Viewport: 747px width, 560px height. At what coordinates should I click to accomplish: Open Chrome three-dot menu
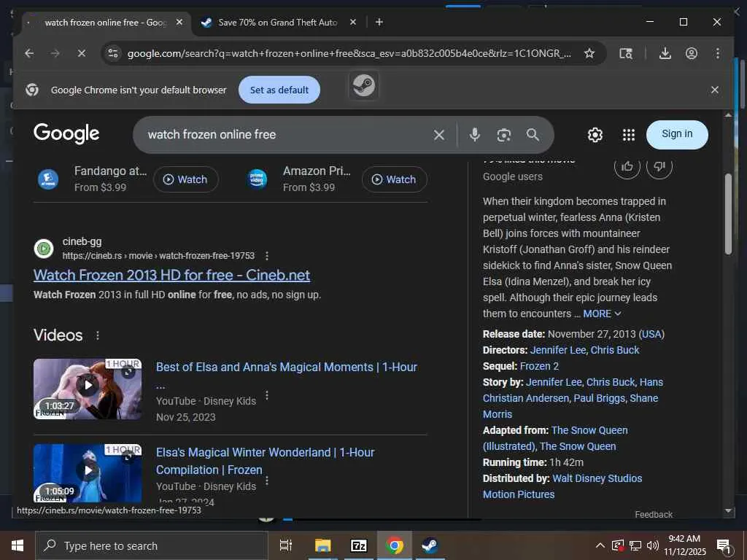point(718,53)
